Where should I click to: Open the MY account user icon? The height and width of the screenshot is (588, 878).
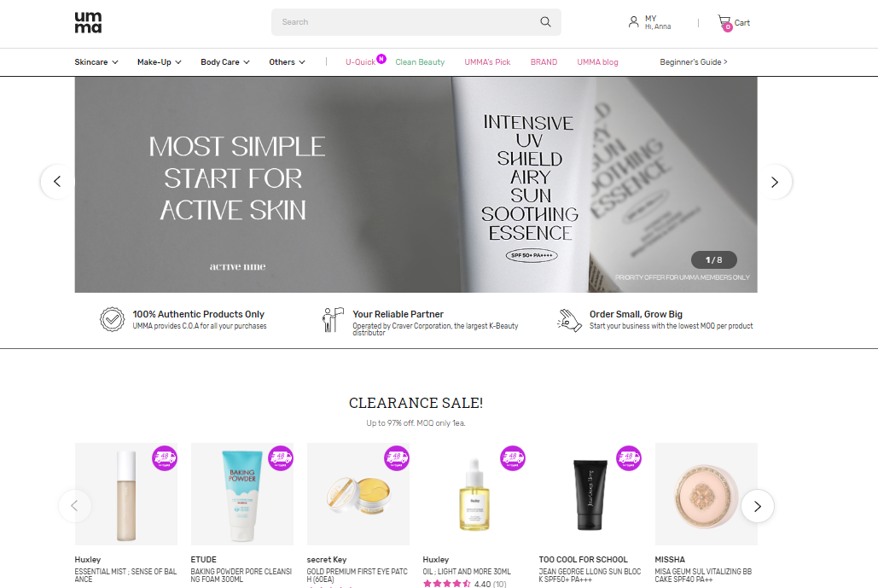tap(633, 22)
